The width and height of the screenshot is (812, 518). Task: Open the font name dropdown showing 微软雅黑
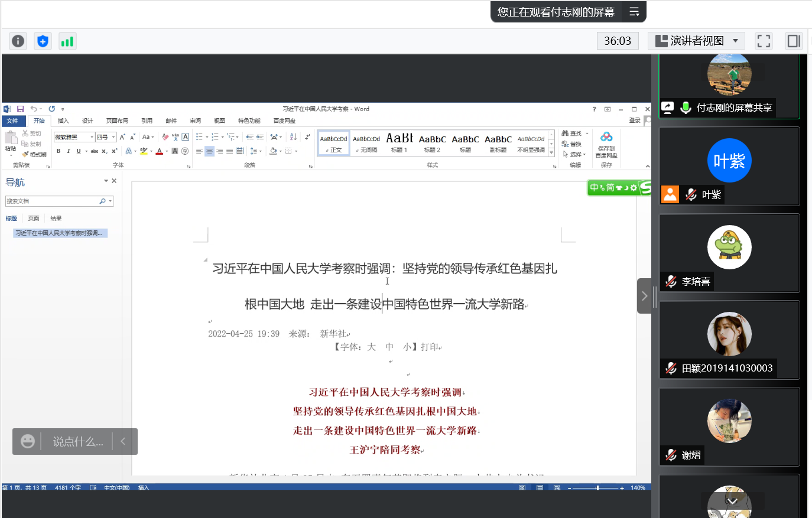[92, 137]
